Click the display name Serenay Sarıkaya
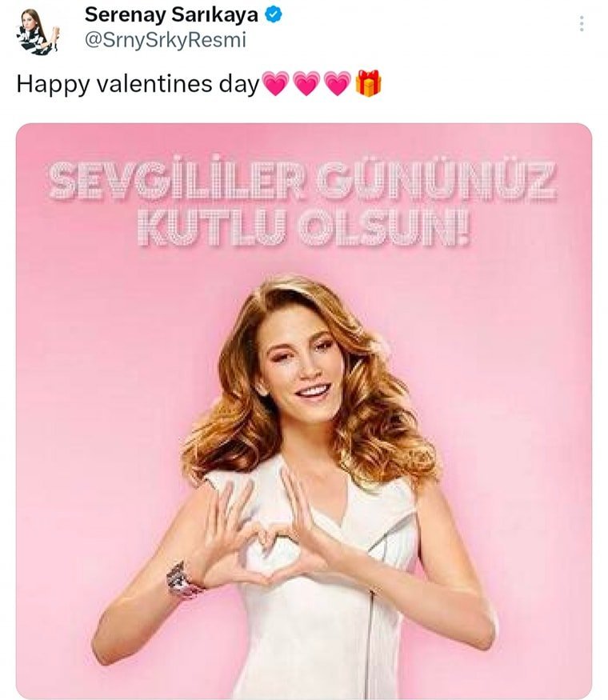 click(x=171, y=14)
